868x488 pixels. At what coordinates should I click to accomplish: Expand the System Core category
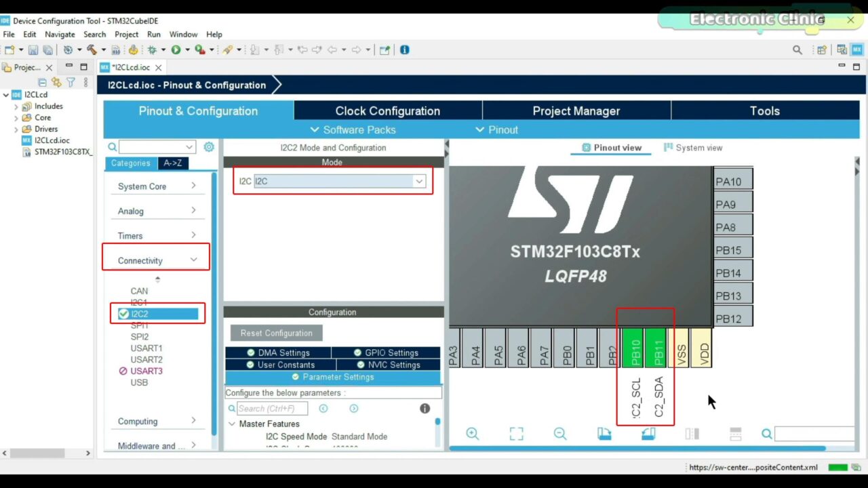point(193,186)
